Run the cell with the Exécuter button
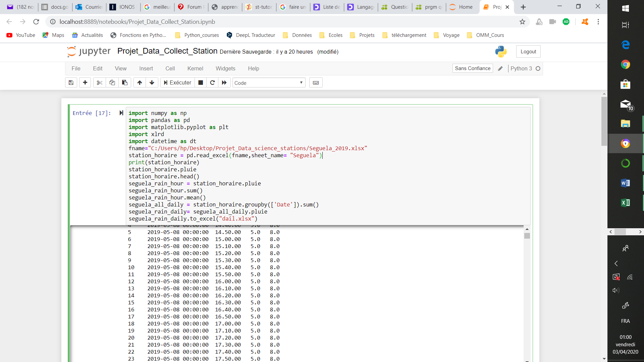The image size is (644, 362). tap(177, 82)
